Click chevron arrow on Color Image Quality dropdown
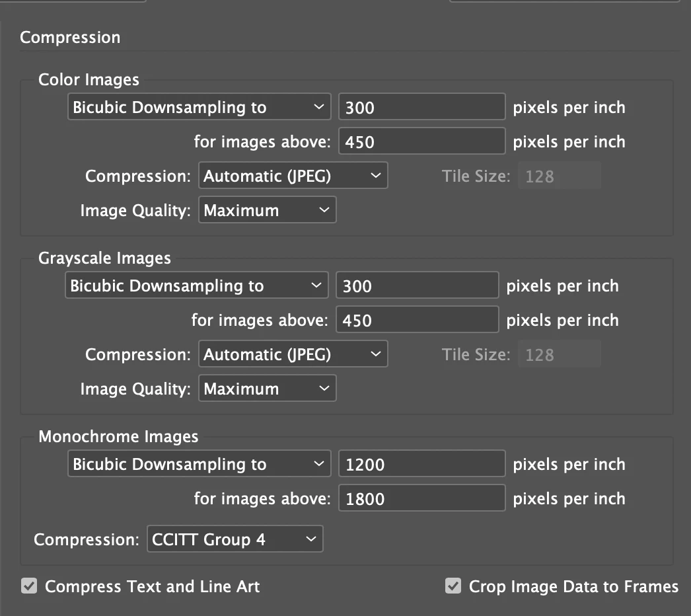691x616 pixels. click(324, 210)
